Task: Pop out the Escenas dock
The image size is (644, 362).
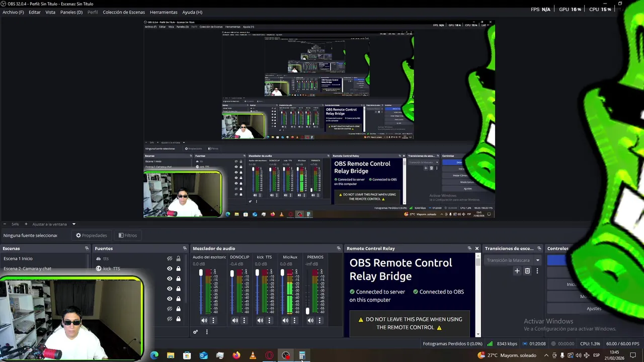Action: pos(87,248)
